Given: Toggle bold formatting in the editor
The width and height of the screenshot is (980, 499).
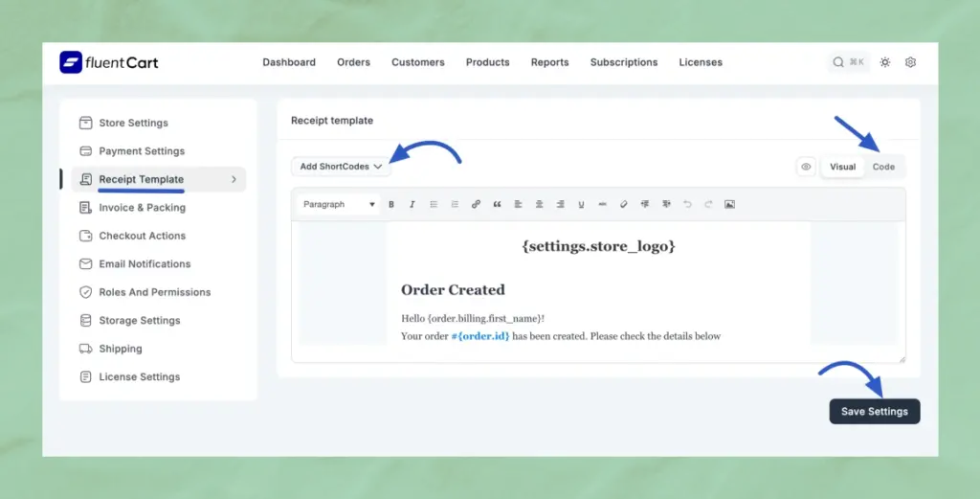Looking at the screenshot, I should [x=391, y=204].
